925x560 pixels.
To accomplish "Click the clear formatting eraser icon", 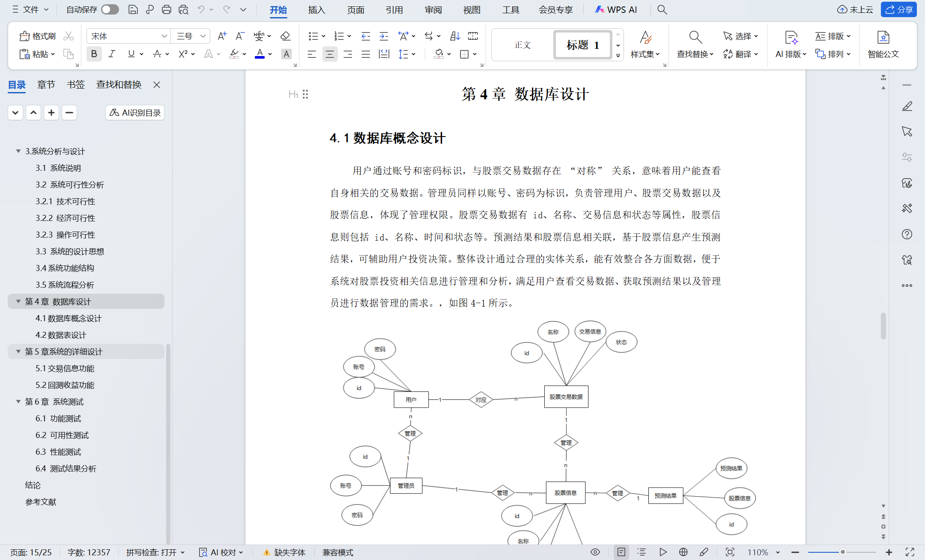I will (x=285, y=36).
